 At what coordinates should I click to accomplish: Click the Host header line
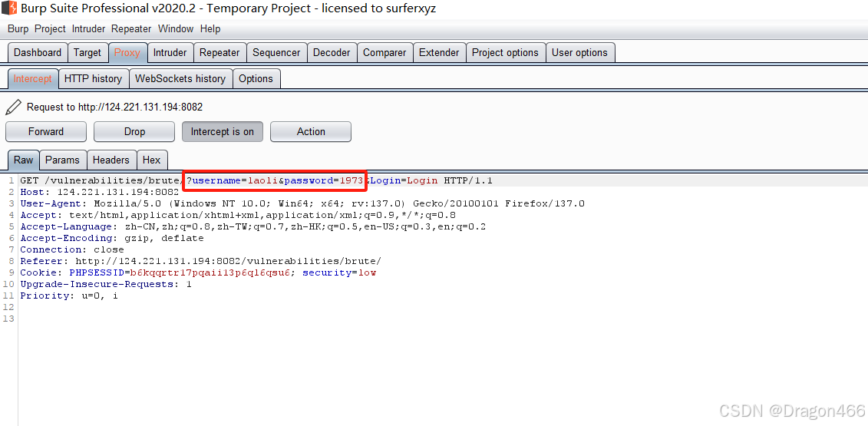pyautogui.click(x=100, y=192)
